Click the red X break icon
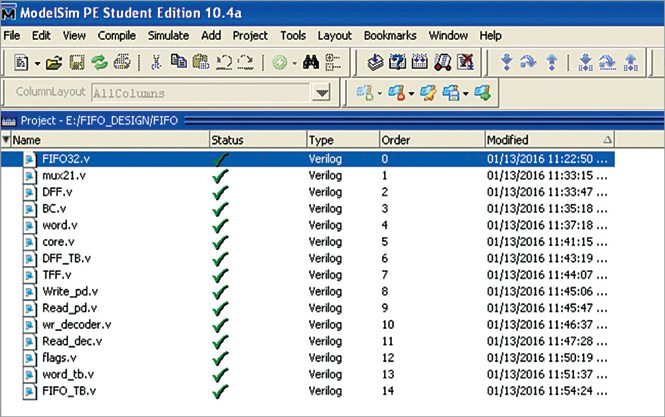The width and height of the screenshot is (665, 417). click(465, 62)
